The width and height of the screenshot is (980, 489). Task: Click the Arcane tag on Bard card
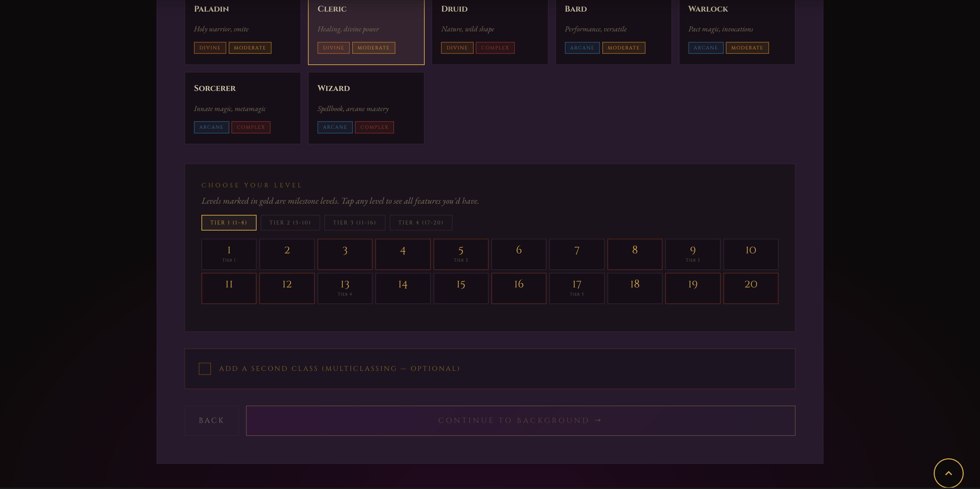(582, 48)
